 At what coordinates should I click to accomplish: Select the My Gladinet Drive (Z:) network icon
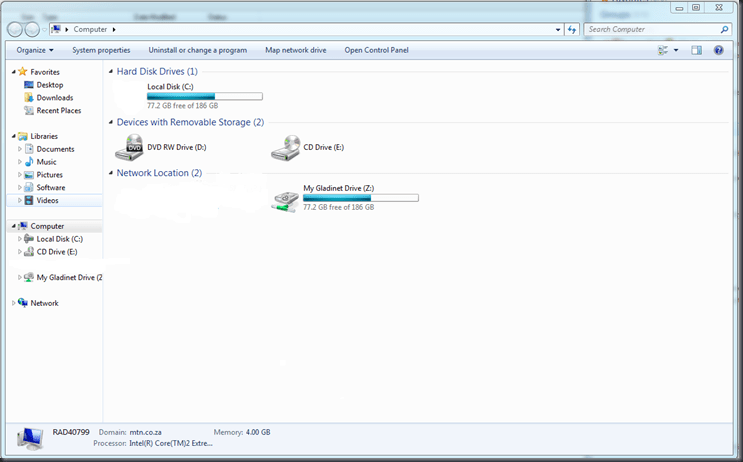[285, 201]
